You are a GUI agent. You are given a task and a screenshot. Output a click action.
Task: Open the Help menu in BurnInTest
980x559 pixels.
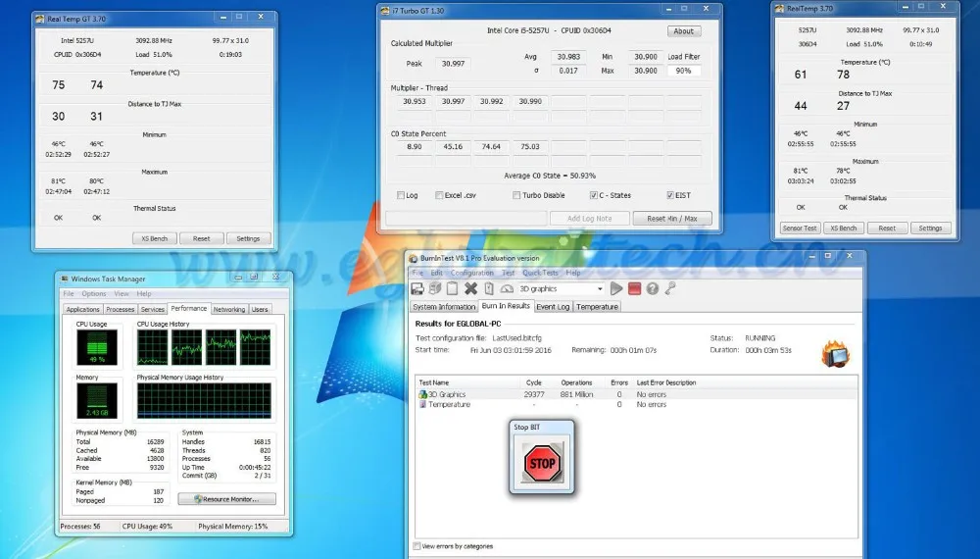(x=573, y=273)
